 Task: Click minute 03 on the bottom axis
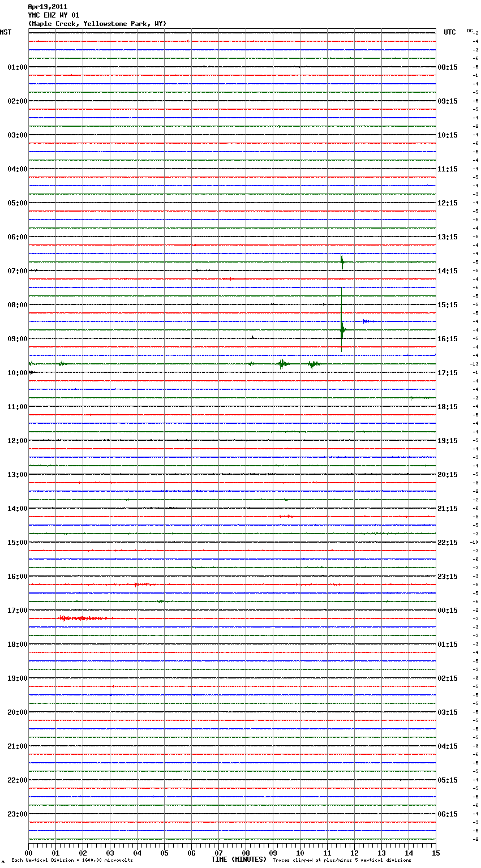click(x=110, y=852)
